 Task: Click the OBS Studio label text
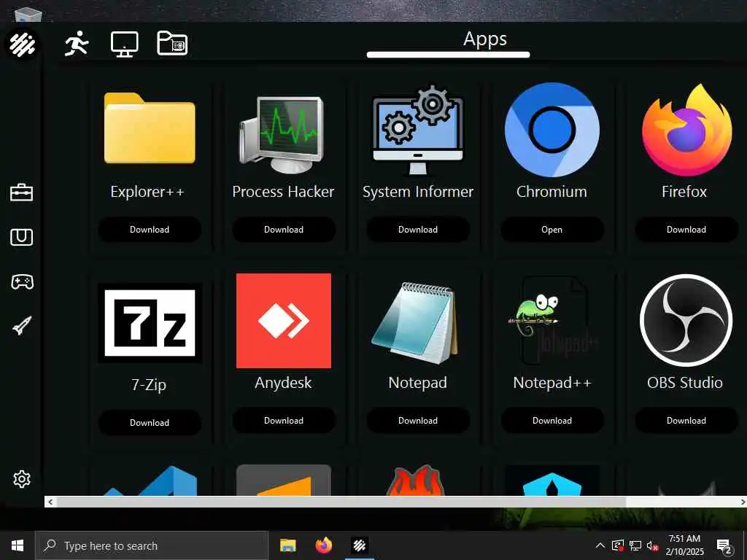coord(684,382)
